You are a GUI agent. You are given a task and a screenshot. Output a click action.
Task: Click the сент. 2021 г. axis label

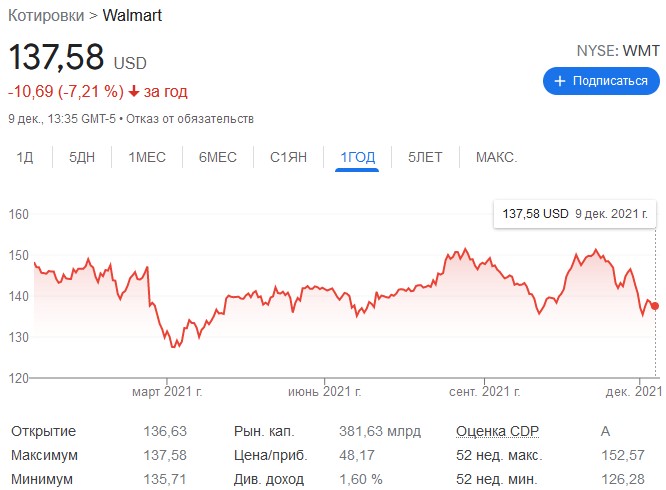(x=485, y=391)
